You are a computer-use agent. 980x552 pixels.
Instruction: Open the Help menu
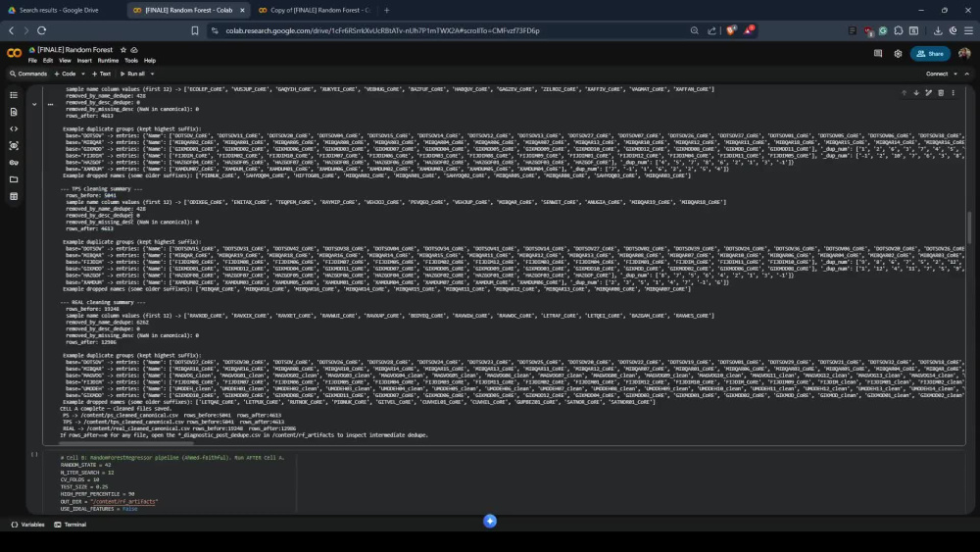click(x=150, y=61)
